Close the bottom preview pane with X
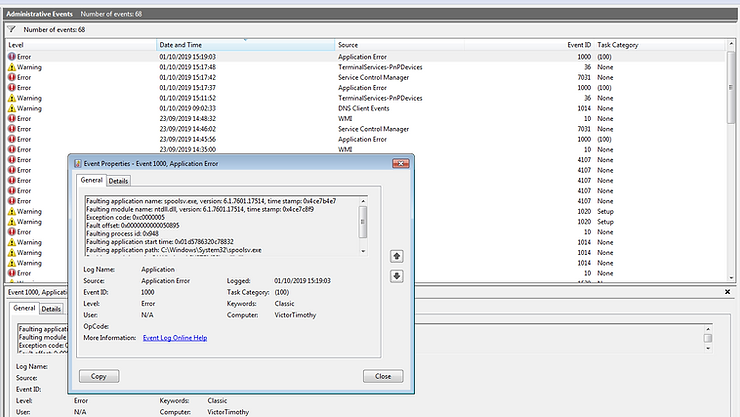The height and width of the screenshot is (417, 740). tap(727, 292)
